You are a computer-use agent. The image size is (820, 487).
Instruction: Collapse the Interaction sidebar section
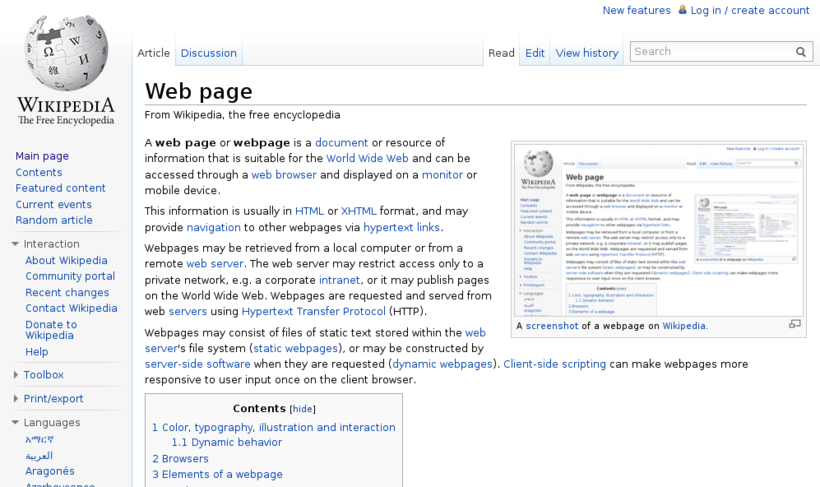pyautogui.click(x=16, y=244)
